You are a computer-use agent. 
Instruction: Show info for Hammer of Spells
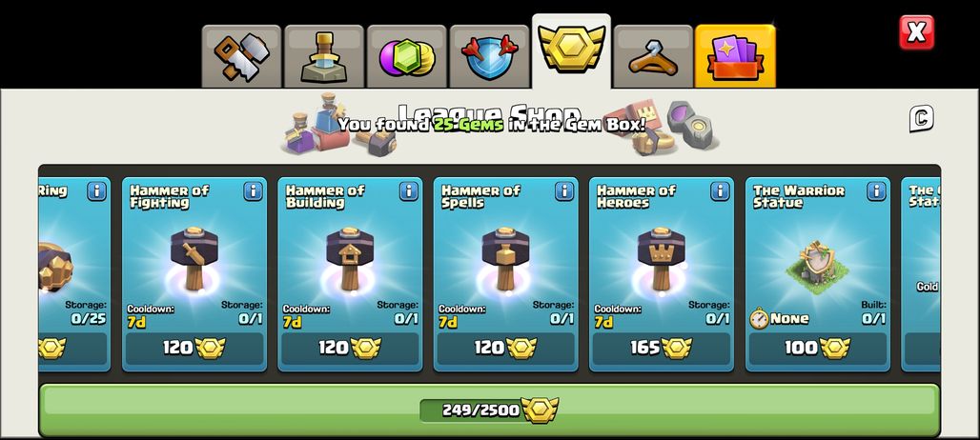coord(563,191)
